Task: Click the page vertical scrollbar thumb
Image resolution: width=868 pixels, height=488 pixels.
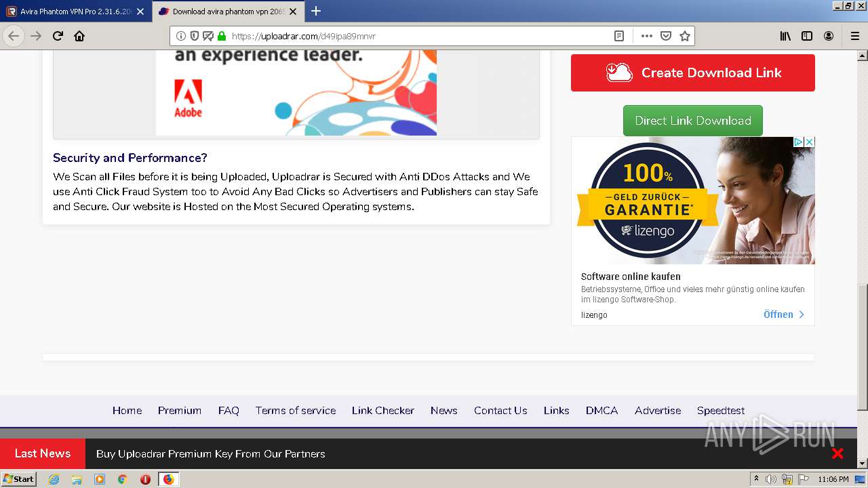Action: pos(863,347)
